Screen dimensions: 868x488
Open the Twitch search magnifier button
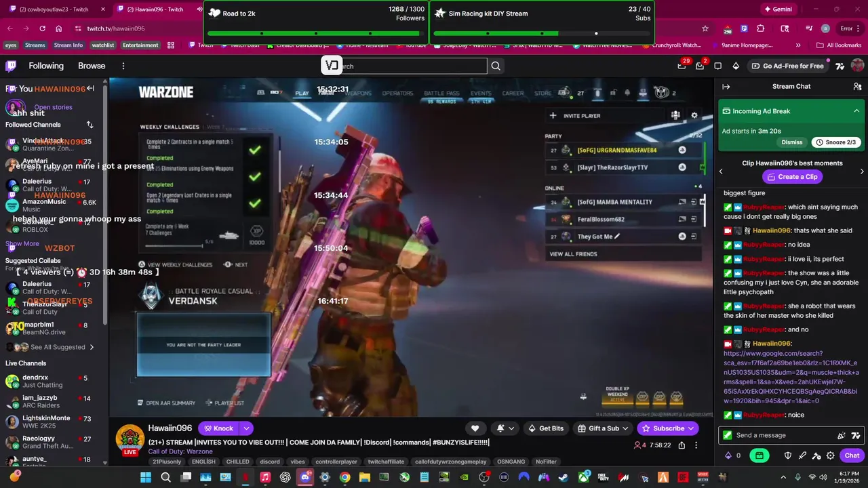tap(496, 66)
